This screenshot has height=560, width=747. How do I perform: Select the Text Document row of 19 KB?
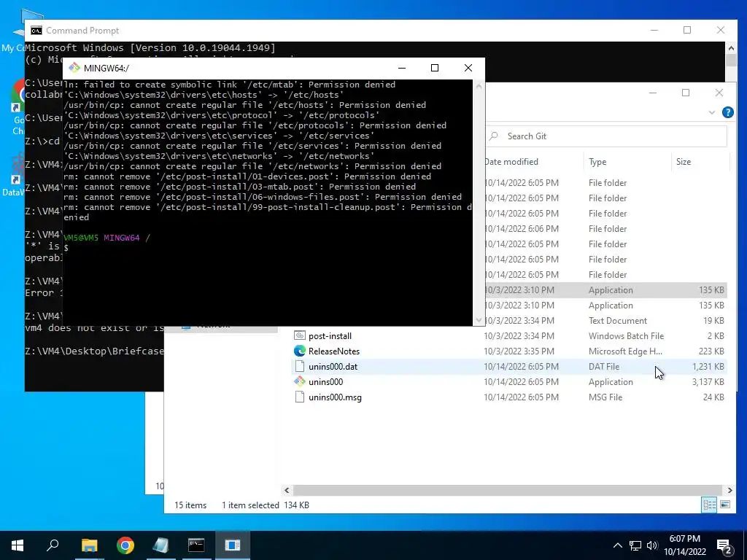coord(605,321)
